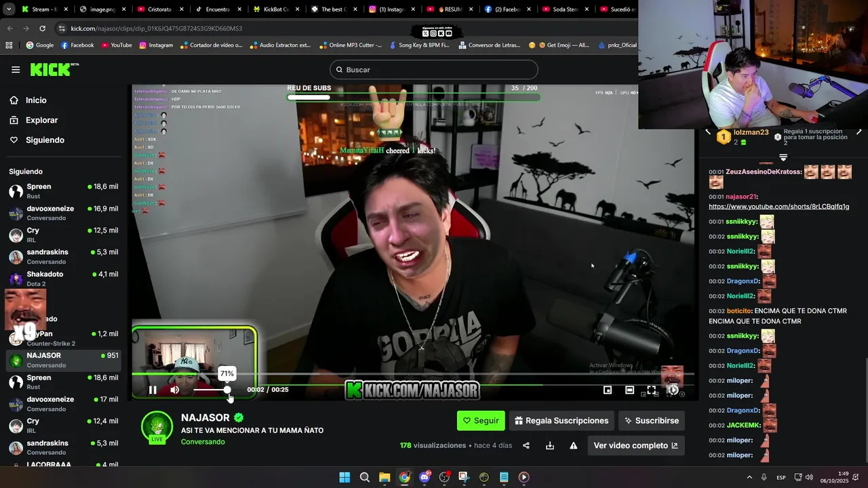This screenshot has height=488, width=868.
Task: Go to Inicio in sidebar
Action: (36, 100)
